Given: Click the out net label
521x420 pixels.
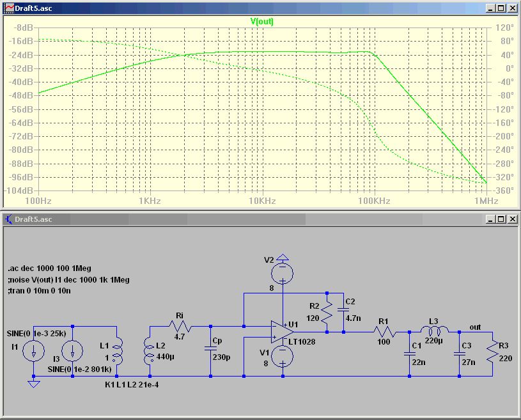Looking at the screenshot, I should point(475,327).
